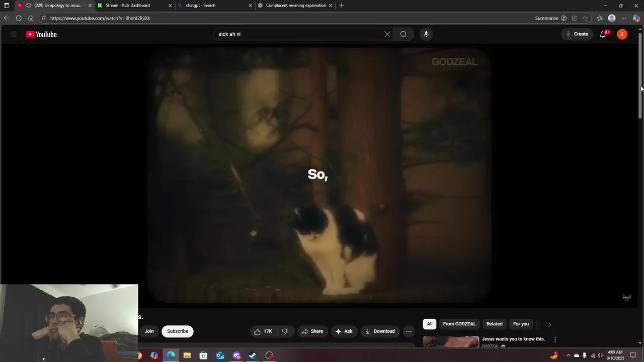Open the Favorites list

[x=600, y=18]
